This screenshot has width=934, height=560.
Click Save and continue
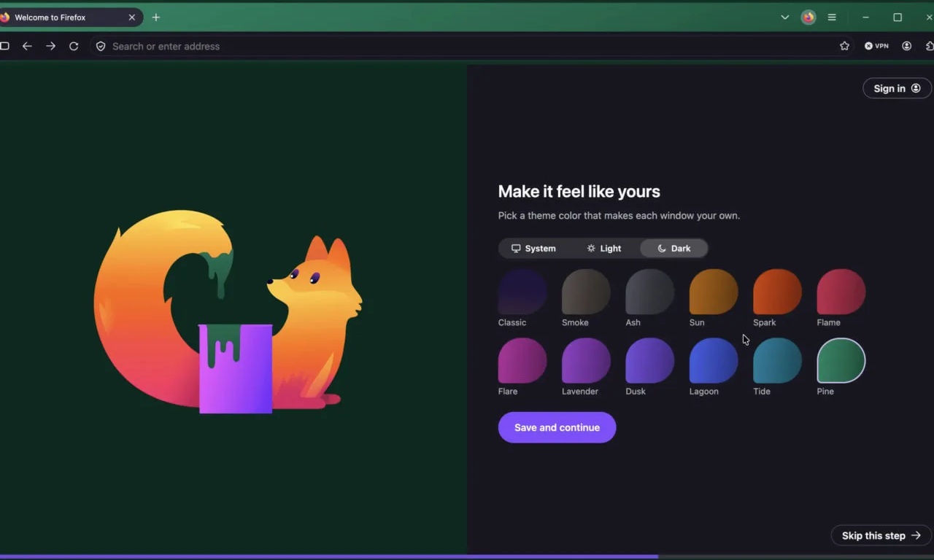[557, 427]
